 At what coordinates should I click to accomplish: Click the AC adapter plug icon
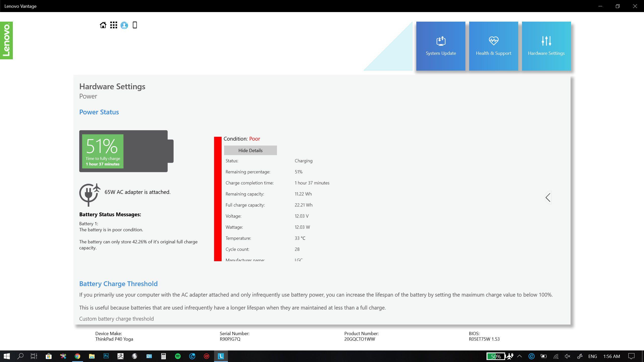click(x=90, y=195)
